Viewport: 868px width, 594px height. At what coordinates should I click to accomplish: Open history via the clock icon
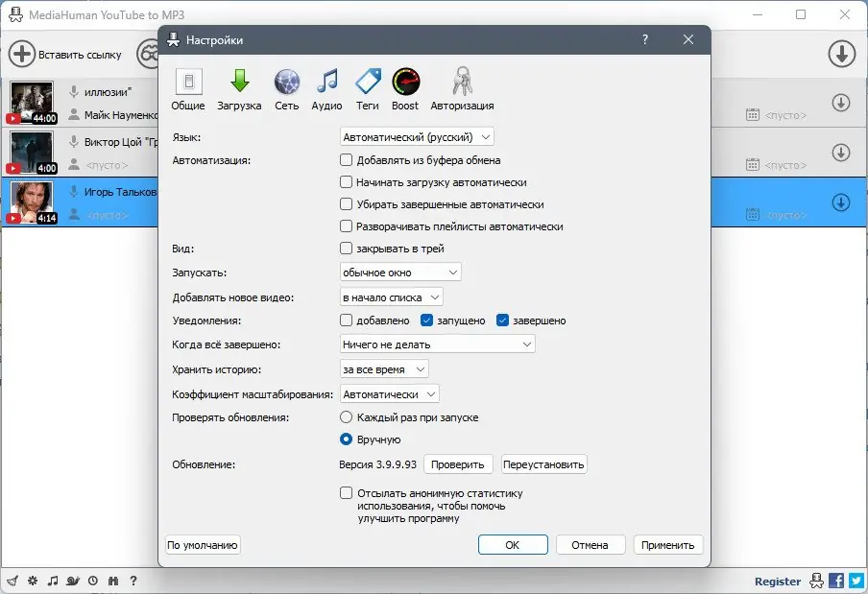click(x=93, y=581)
